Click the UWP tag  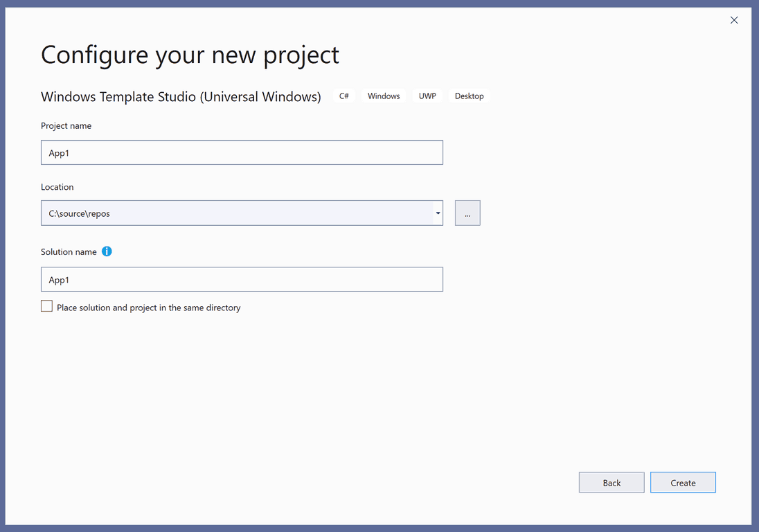pos(427,96)
